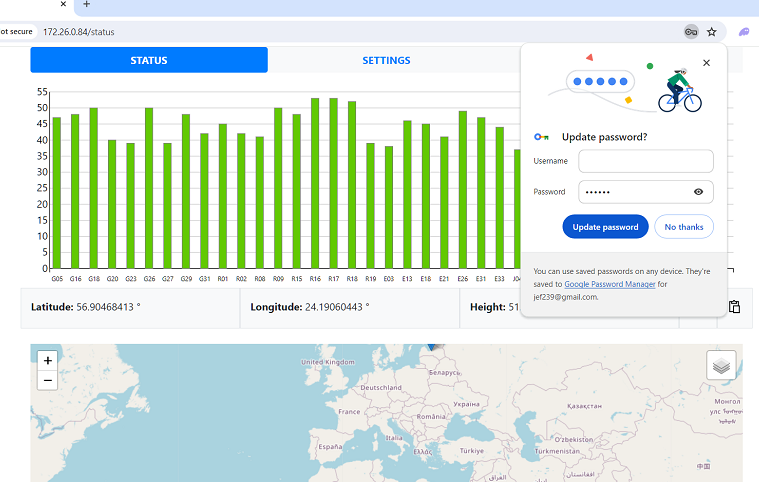Screen dimensions: 759x482
Task: Click the blue location marker on map
Action: [432, 346]
